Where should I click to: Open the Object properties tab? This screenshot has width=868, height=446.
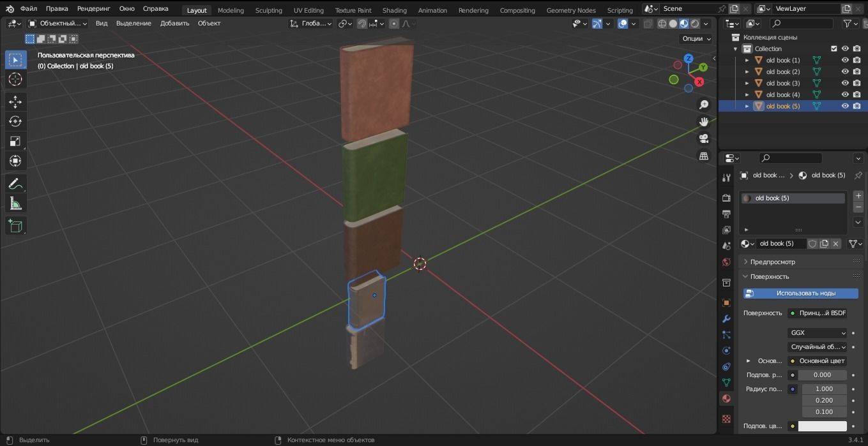726,303
